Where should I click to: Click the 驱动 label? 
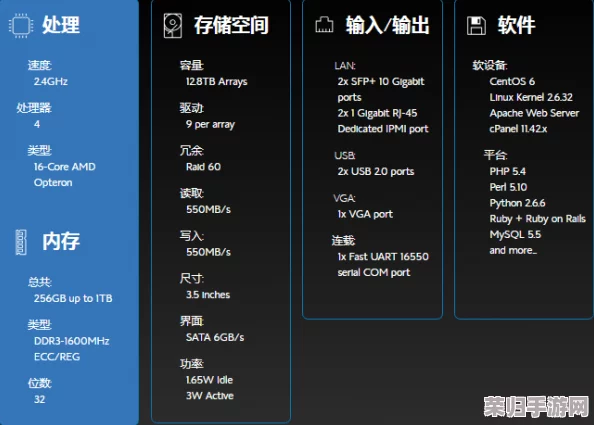(x=192, y=108)
